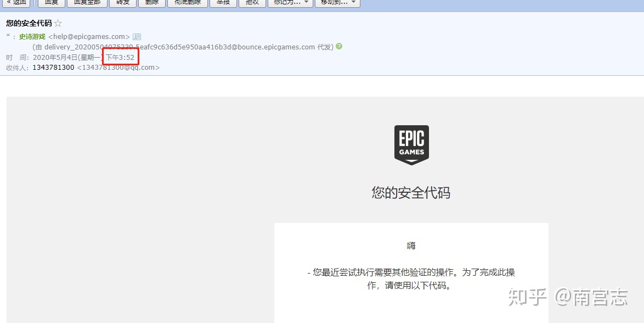Delete the email with 删除
Screen dimensions: 644x323
(152, 2)
